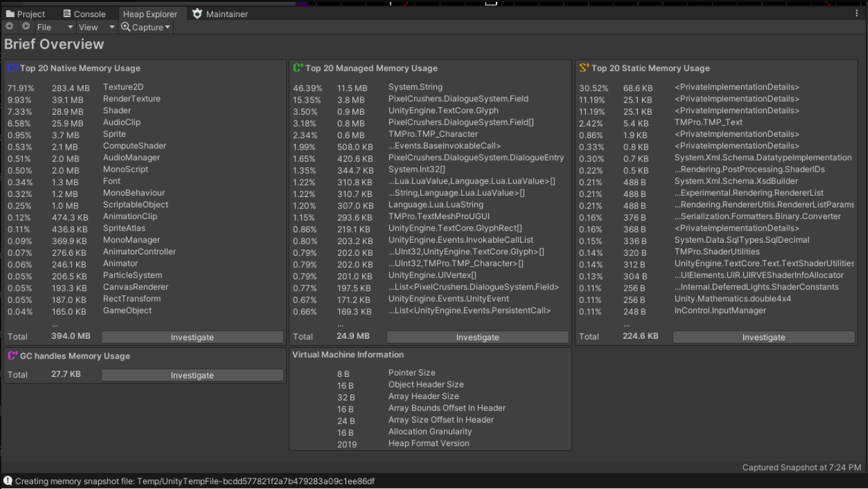Select the Unity.Mathematics.double4x4 row
Viewport: 868px width, 489px height.
coord(716,299)
